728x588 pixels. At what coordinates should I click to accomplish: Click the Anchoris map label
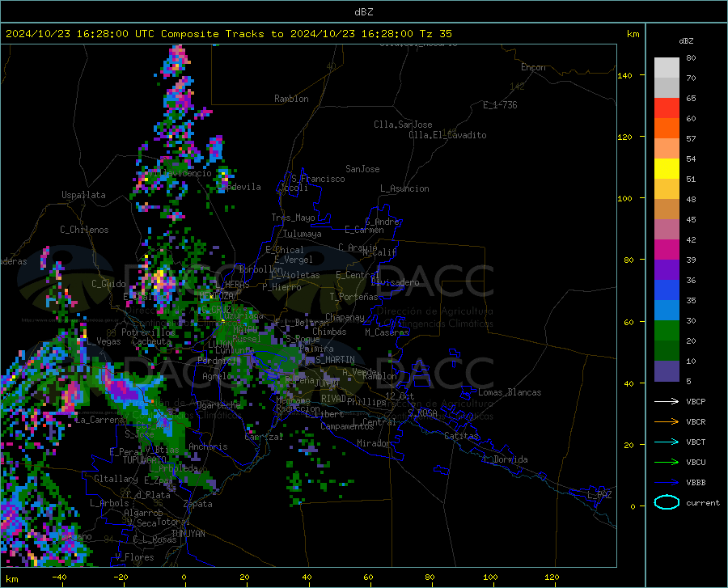pyautogui.click(x=208, y=446)
